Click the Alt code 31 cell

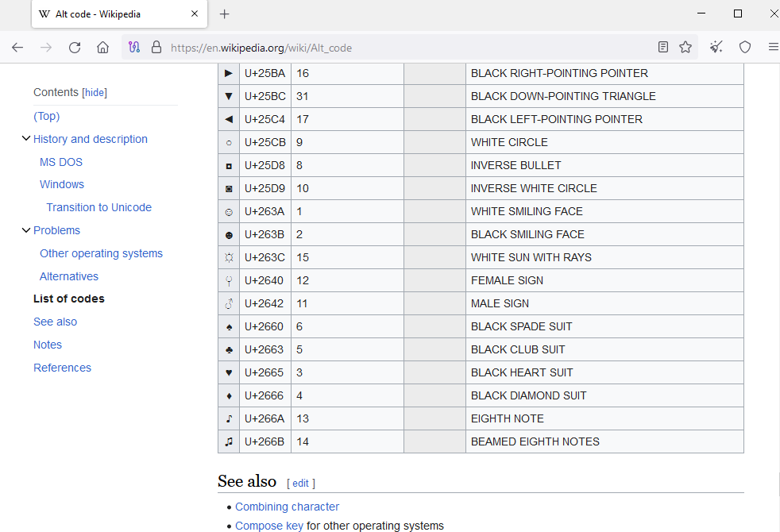[x=347, y=96]
